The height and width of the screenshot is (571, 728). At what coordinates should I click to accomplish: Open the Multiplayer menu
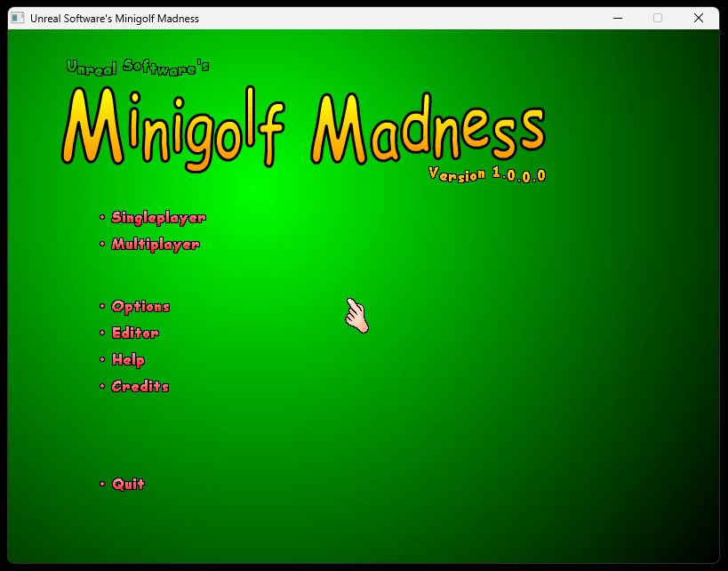click(x=156, y=245)
